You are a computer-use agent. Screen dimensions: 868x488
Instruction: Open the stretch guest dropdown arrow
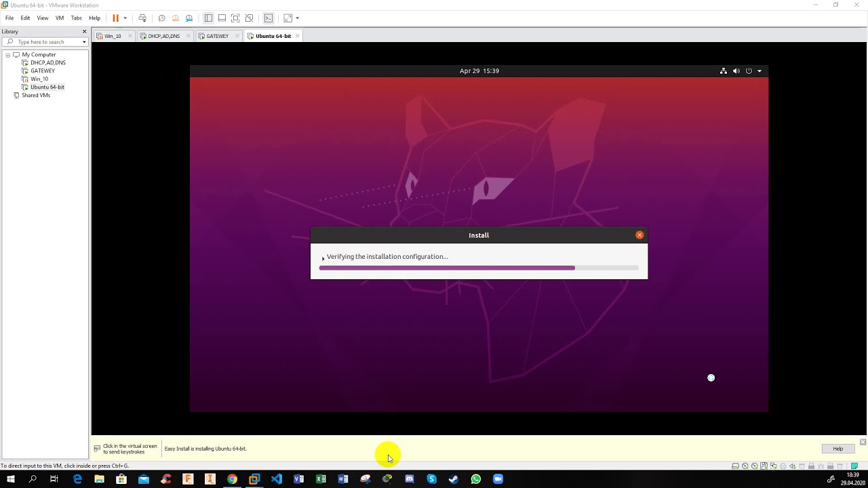[x=297, y=18]
